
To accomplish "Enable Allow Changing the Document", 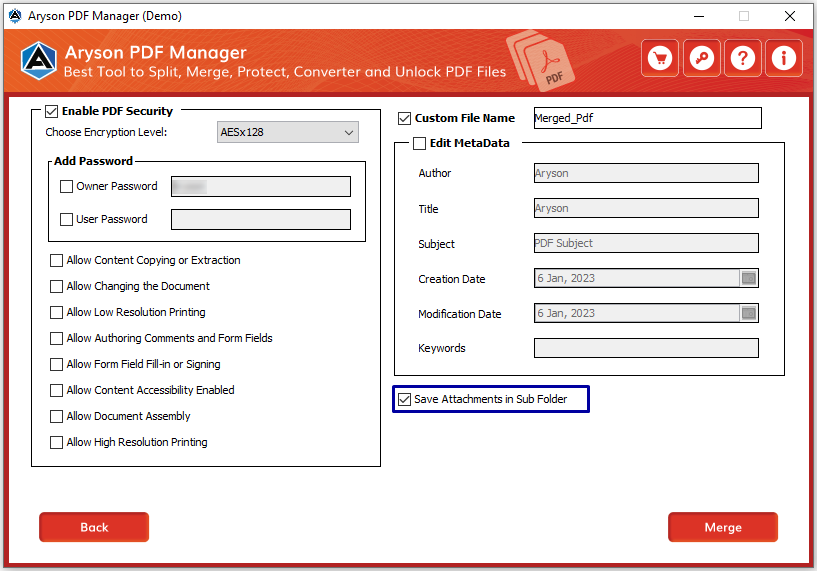I will coord(56,287).
